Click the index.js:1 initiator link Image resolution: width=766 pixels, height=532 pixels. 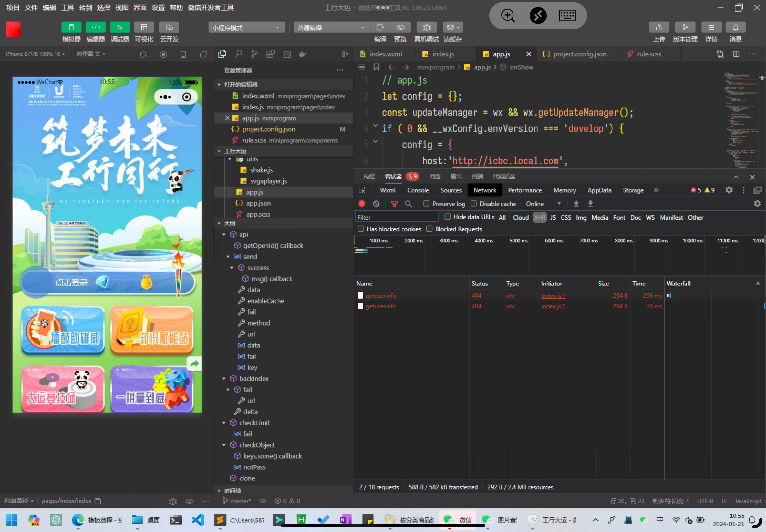click(553, 296)
